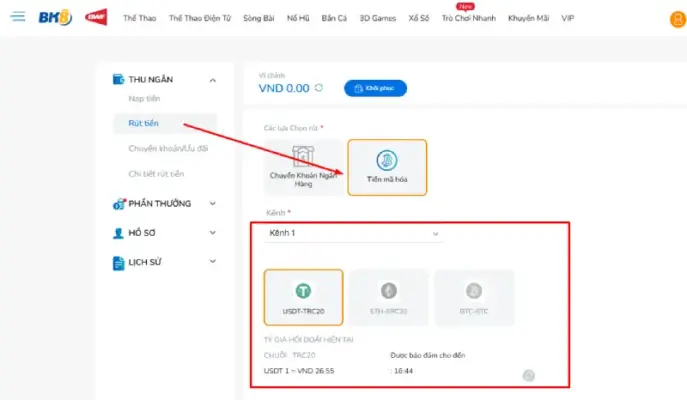Click the 16:44 guarantee time
The width and height of the screenshot is (687, 400).
click(x=403, y=371)
